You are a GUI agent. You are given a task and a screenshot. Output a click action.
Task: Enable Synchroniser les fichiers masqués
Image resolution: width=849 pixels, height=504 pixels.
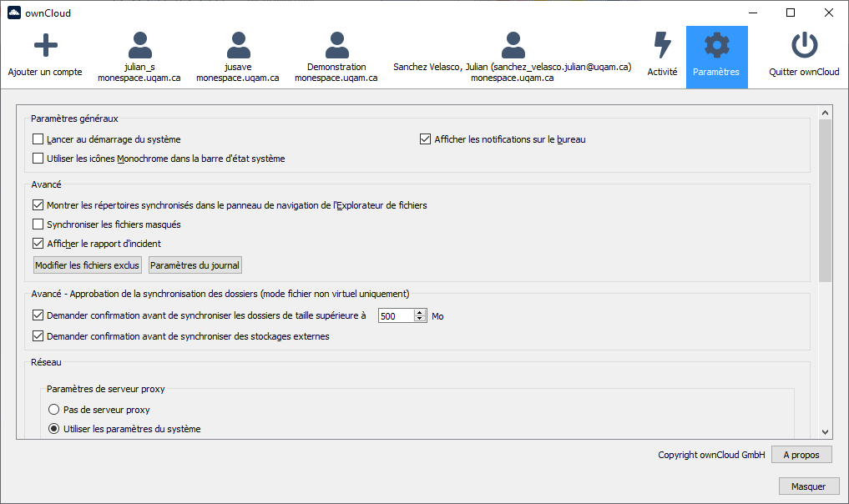tap(38, 224)
